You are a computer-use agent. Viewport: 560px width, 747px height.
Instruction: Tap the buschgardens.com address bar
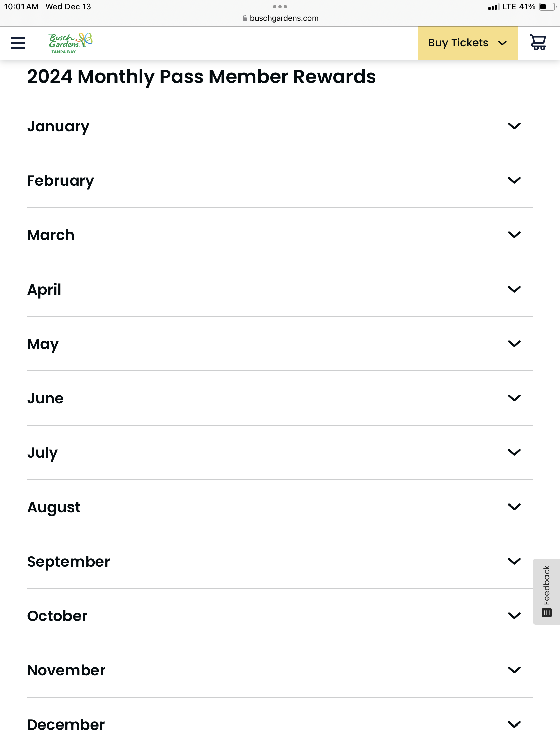tap(280, 18)
